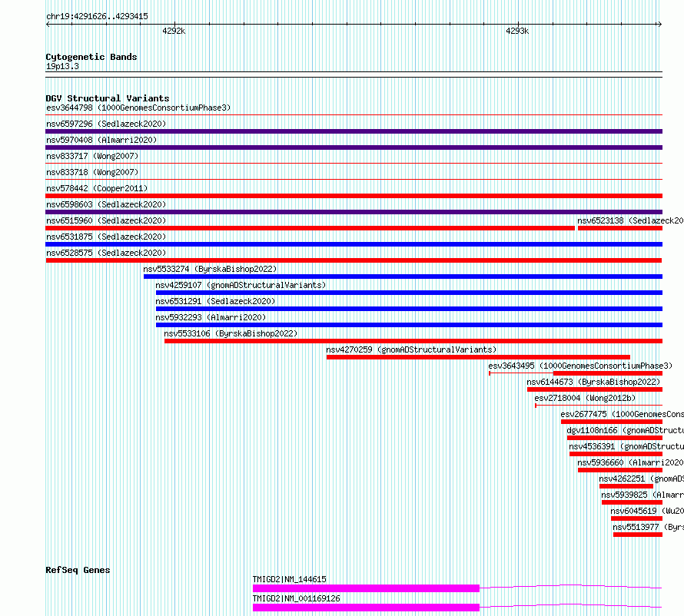The height and width of the screenshot is (616, 684).
Task: Click the DGV Structural Variants track heading
Action: point(108,98)
